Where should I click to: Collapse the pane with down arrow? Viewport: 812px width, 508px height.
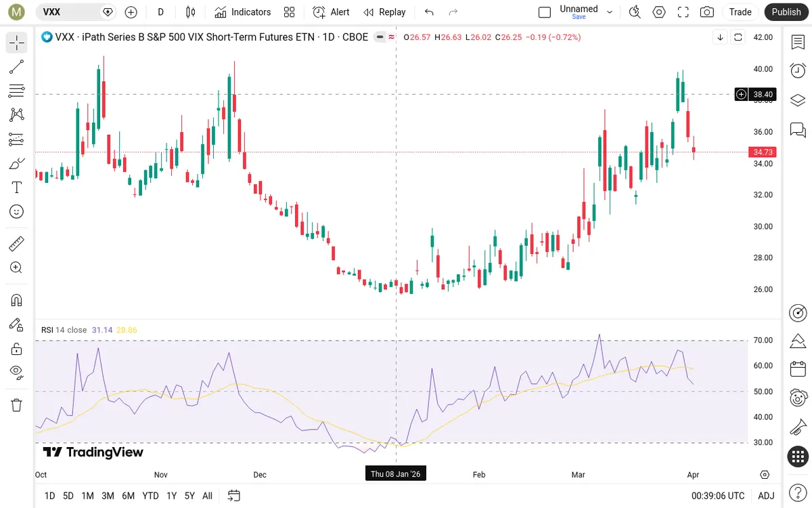click(721, 37)
